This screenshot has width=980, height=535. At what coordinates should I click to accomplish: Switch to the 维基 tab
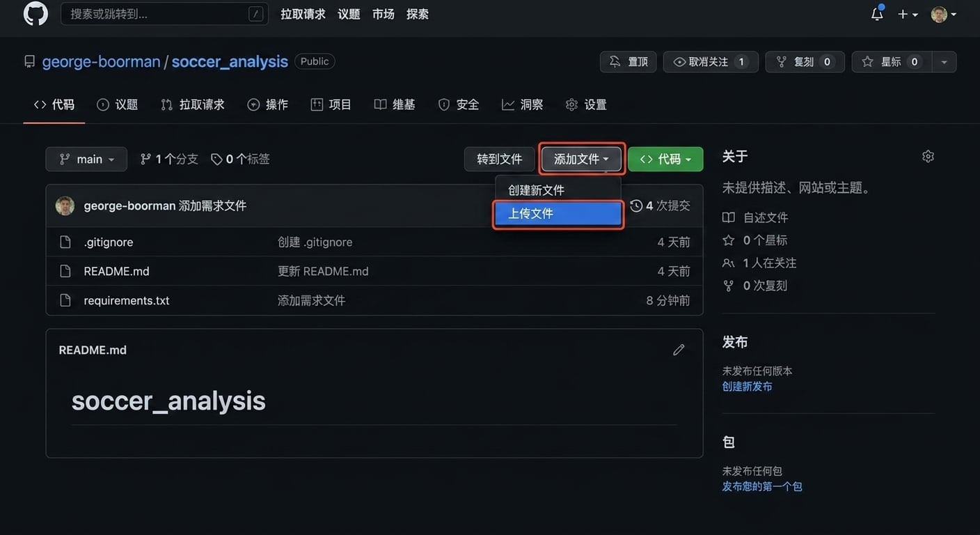[x=394, y=104]
